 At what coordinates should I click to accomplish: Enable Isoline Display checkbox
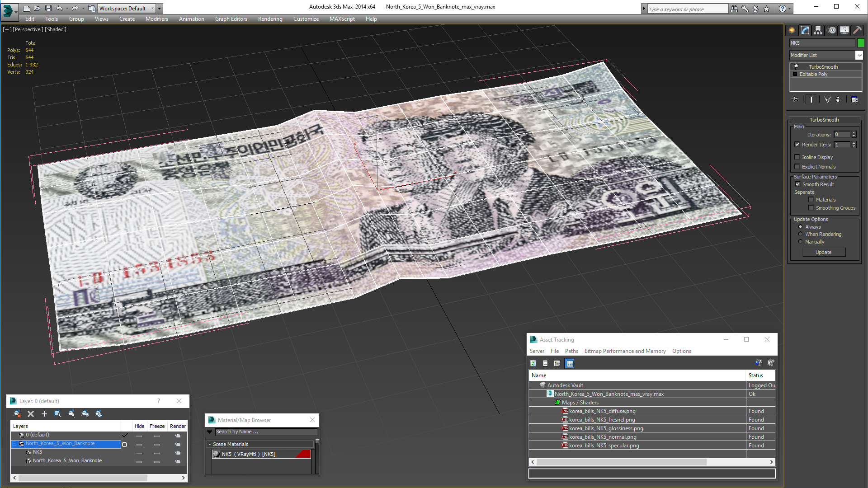(797, 157)
